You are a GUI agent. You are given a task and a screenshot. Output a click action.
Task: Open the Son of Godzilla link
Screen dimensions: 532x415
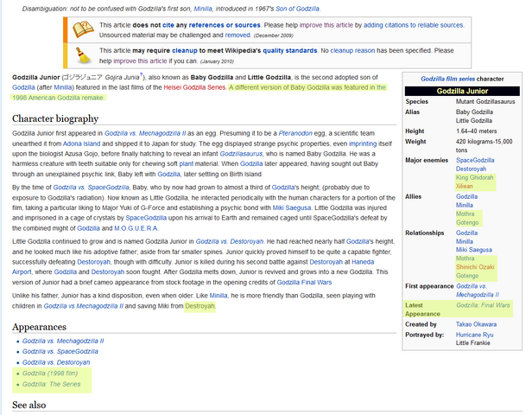click(x=297, y=9)
